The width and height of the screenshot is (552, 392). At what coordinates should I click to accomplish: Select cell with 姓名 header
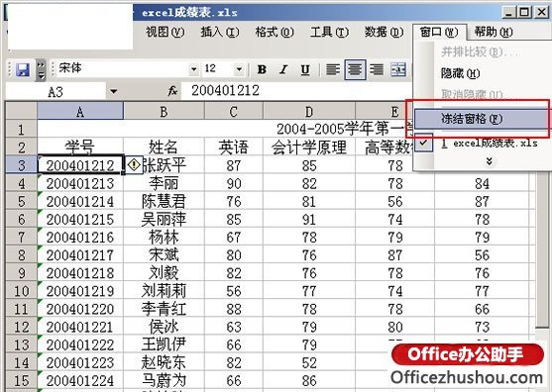tap(164, 147)
